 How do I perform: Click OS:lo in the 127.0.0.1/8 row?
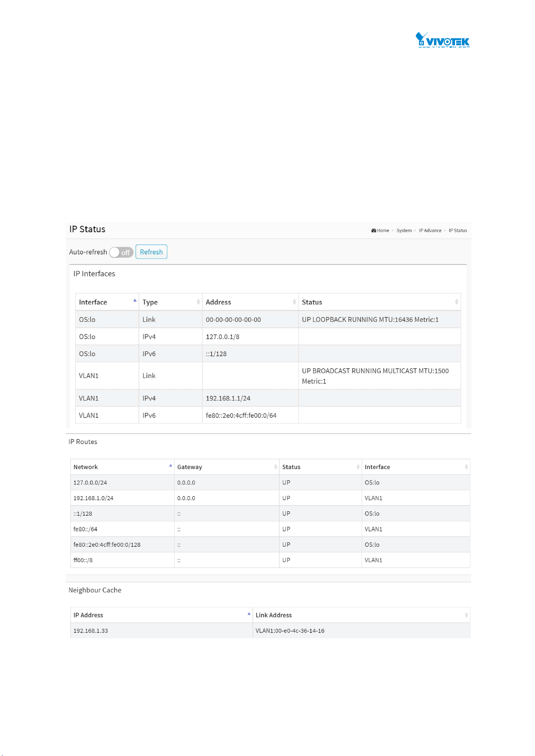87,337
